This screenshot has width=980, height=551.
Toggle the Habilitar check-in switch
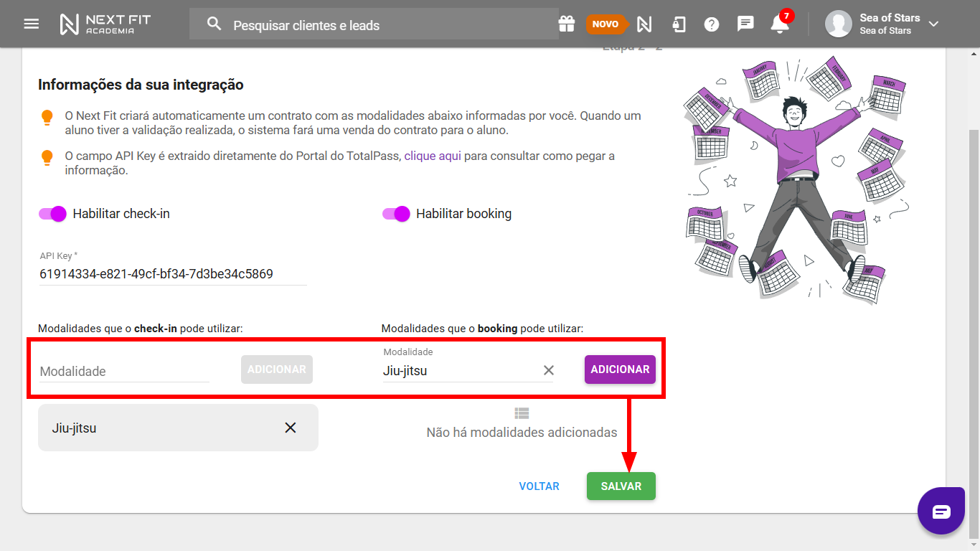point(52,214)
